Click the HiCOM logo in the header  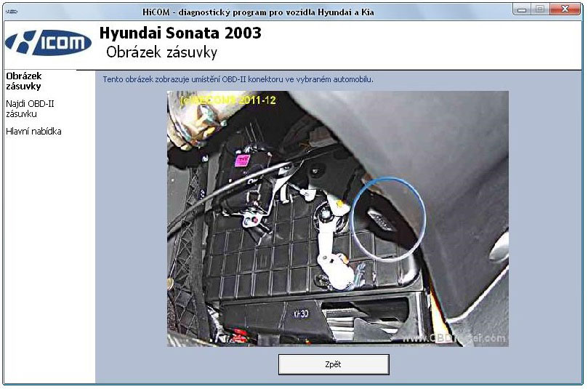coord(49,43)
